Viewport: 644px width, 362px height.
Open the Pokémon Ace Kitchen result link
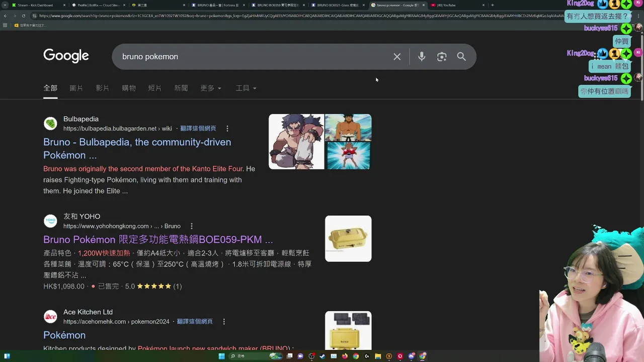click(x=64, y=335)
